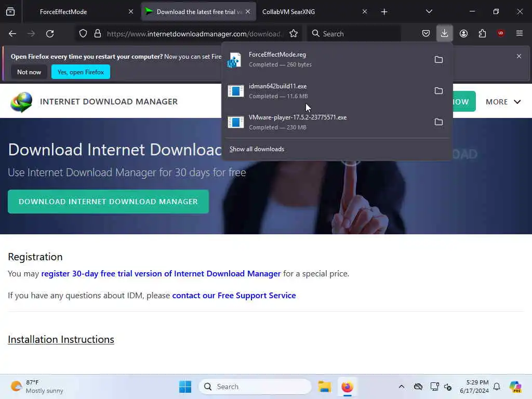This screenshot has width=532, height=399.
Task: Open Firefox View recent browsing icon
Action: tap(10, 12)
